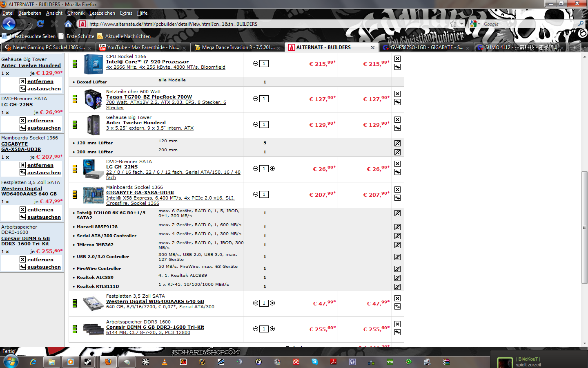
Task: Bookmark this page with the star icon
Action: 453,24
